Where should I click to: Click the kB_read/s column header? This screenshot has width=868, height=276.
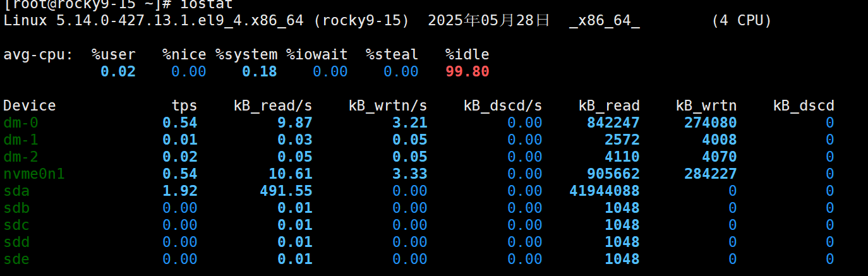(273, 105)
